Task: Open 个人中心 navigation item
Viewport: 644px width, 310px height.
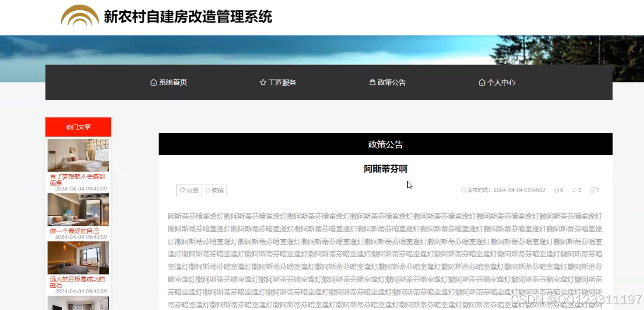Action: [x=497, y=83]
